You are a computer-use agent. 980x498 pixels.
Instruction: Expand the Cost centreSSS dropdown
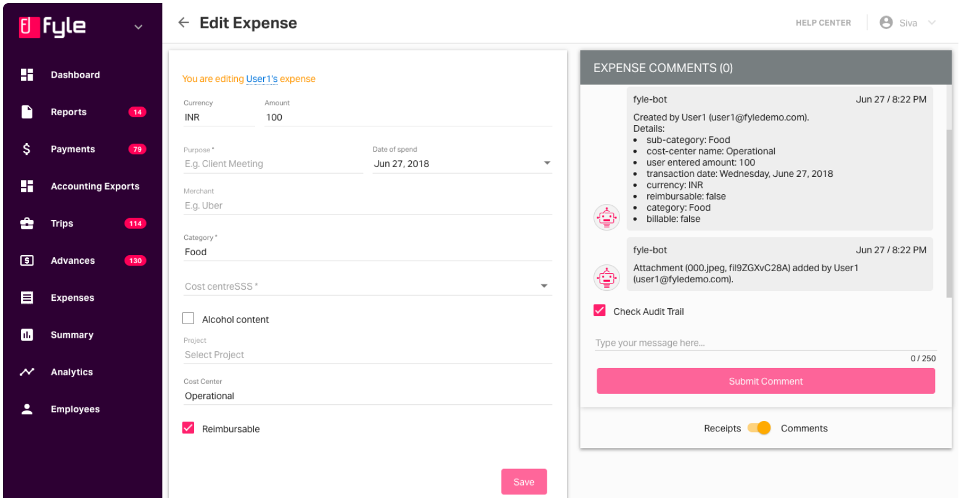click(544, 286)
